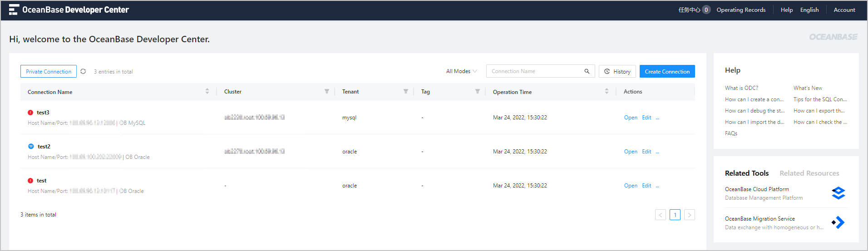Viewport: 868px width, 251px height.
Task: Edit the test2 connection
Action: (646, 152)
